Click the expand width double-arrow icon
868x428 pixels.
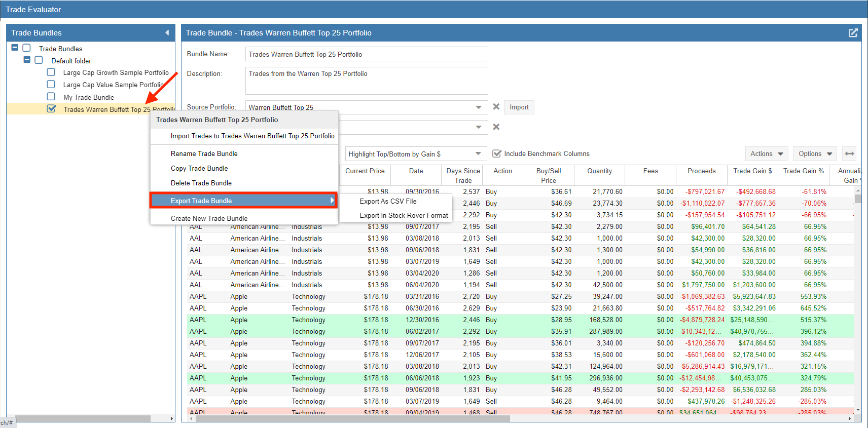point(850,153)
